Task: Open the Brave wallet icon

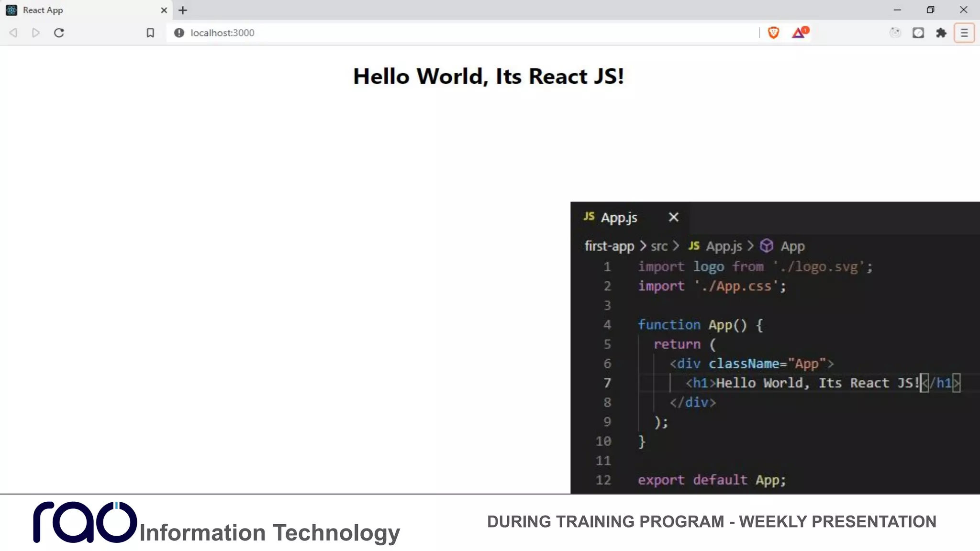Action: pos(918,33)
